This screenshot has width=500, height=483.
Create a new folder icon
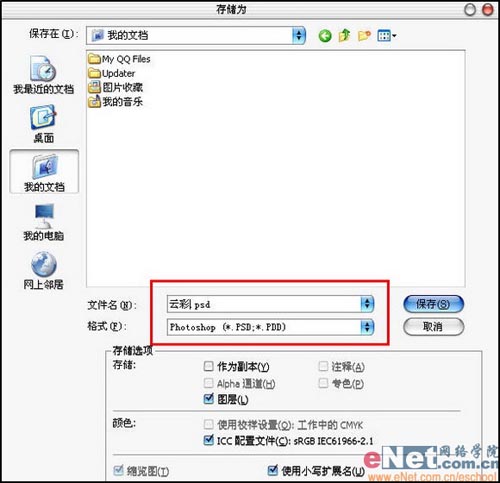364,35
